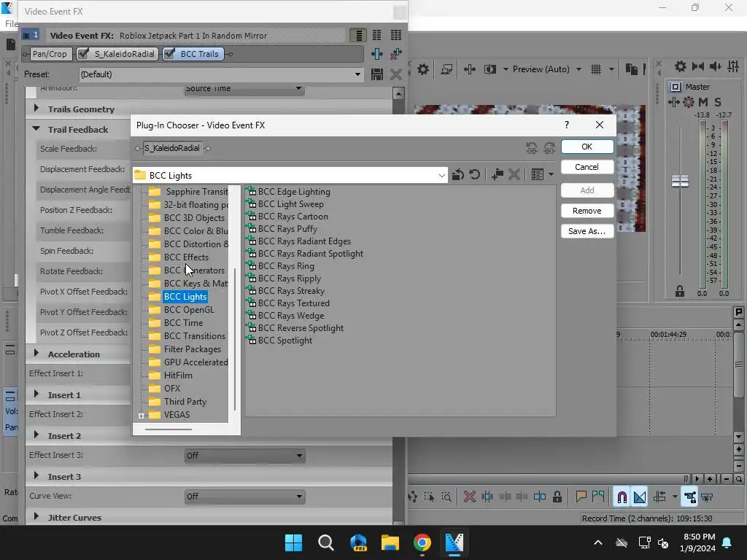Mute the Master bus with M
Image resolution: width=747 pixels, height=560 pixels.
(x=703, y=102)
